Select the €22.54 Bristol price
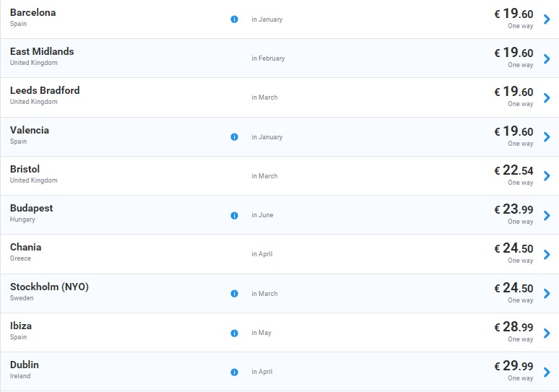 [513, 170]
